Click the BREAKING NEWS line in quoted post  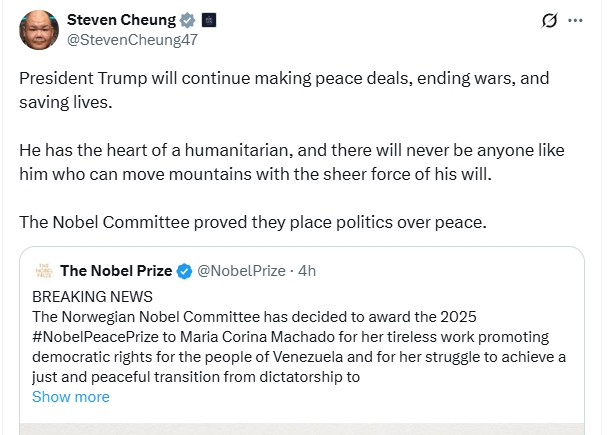point(93,297)
